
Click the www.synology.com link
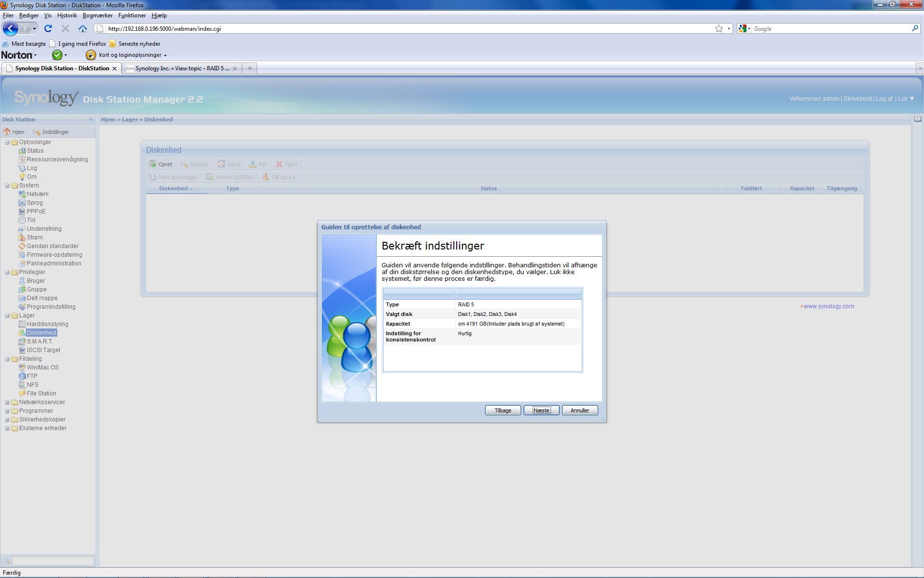[828, 306]
